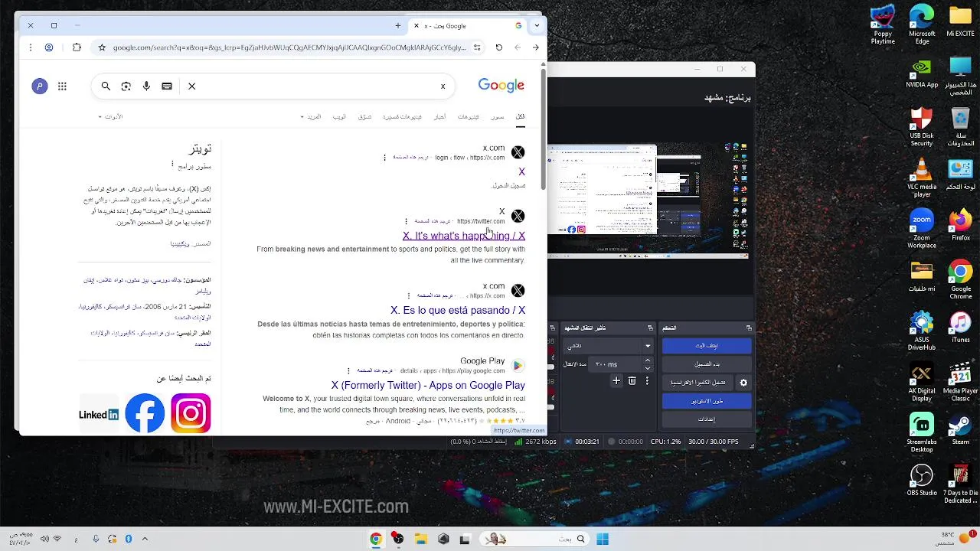Click the taskbar search box
This screenshot has height=551, width=980.
[x=536, y=540]
